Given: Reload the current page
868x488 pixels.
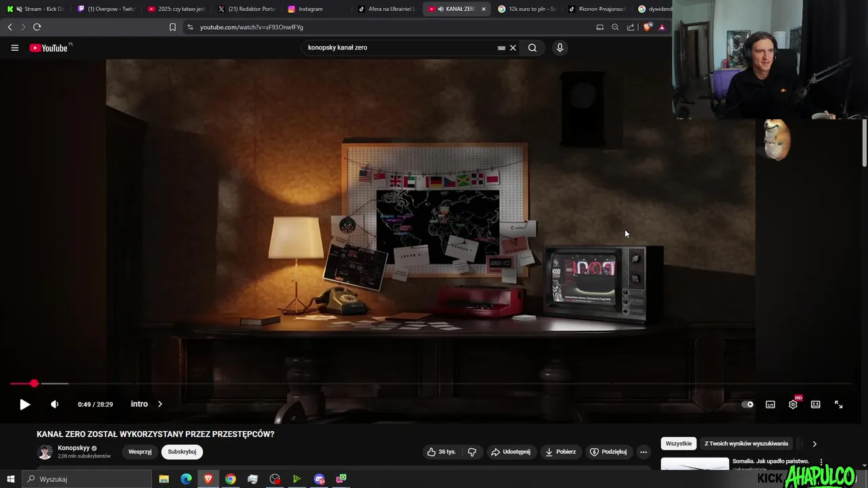Looking at the screenshot, I should click(37, 27).
